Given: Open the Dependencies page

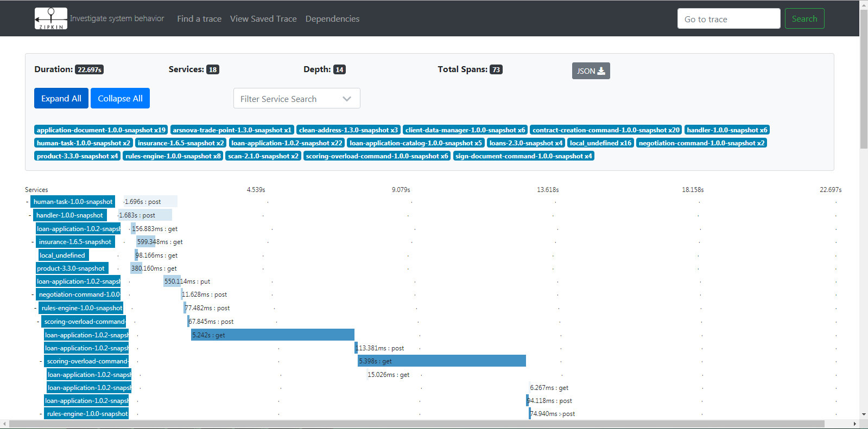Looking at the screenshot, I should pos(332,18).
